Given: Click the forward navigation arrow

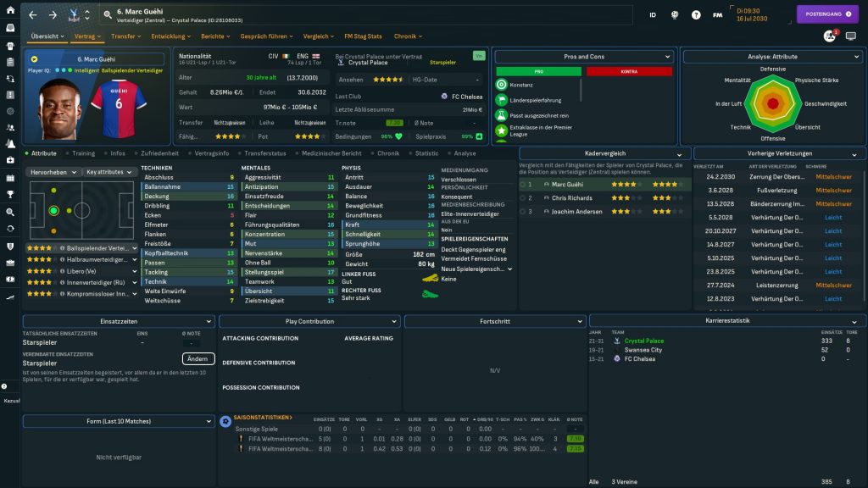Looking at the screenshot, I should (x=53, y=15).
